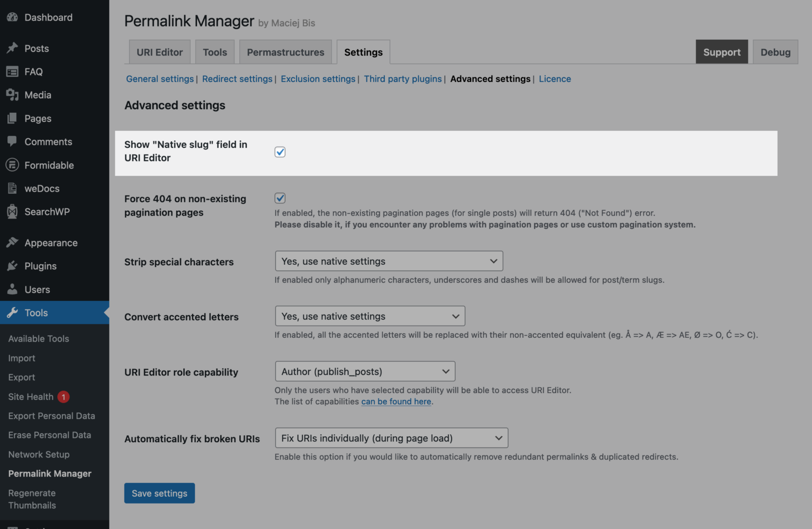This screenshot has height=529, width=812.
Task: Expand Automatically fix broken URIs dropdown
Action: pos(391,438)
